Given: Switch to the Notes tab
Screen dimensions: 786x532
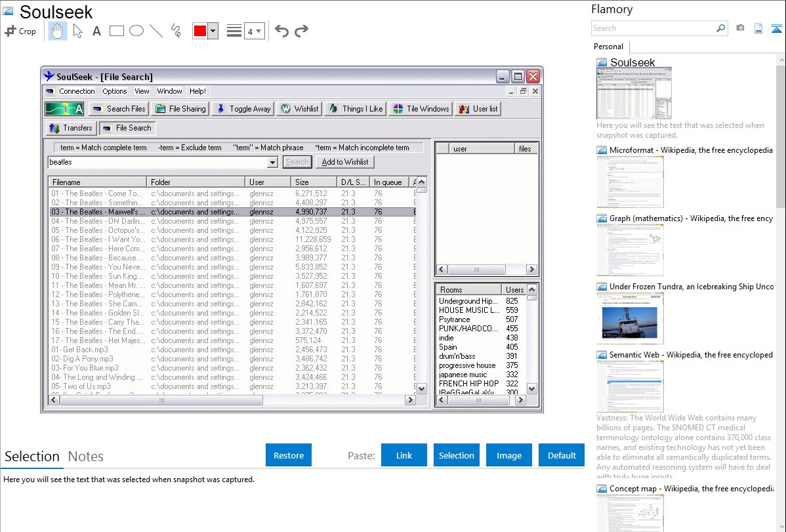Looking at the screenshot, I should [86, 457].
